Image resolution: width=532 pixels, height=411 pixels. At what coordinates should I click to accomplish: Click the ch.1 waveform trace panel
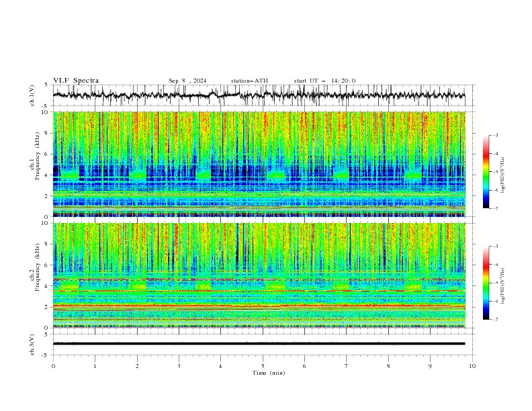click(x=264, y=95)
